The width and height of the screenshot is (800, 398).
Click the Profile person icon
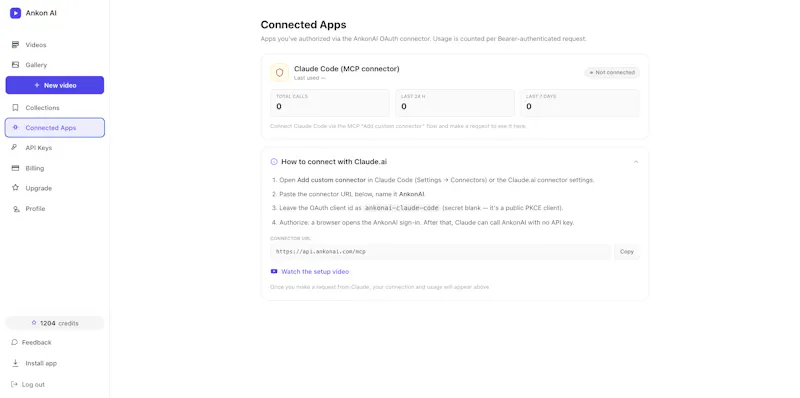pos(15,209)
